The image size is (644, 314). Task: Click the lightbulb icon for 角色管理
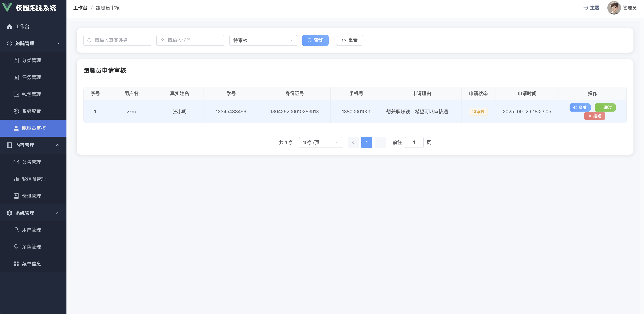[16, 247]
